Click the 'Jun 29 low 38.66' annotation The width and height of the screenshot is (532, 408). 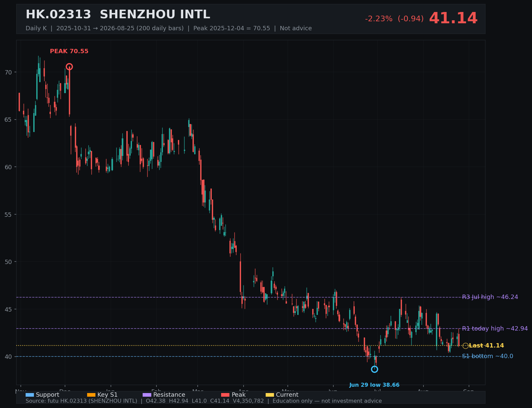tap(374, 385)
